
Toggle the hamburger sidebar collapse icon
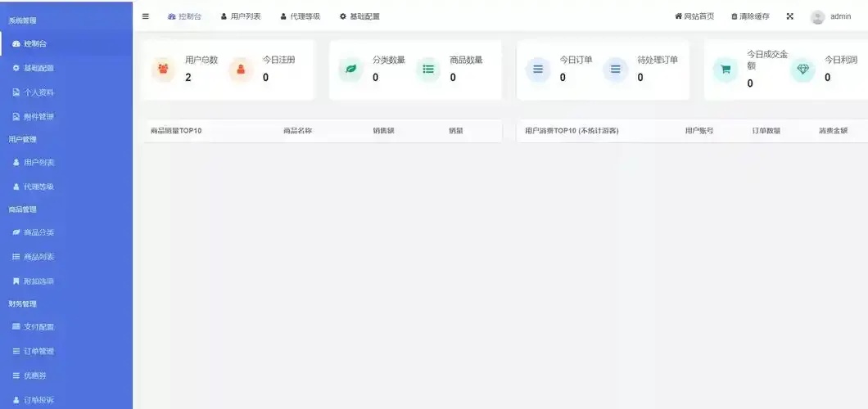click(x=146, y=16)
